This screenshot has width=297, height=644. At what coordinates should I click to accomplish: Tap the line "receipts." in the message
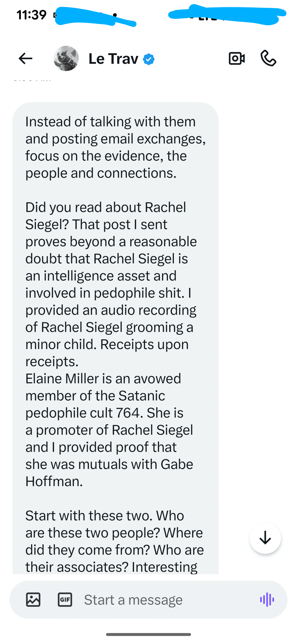coord(52,361)
